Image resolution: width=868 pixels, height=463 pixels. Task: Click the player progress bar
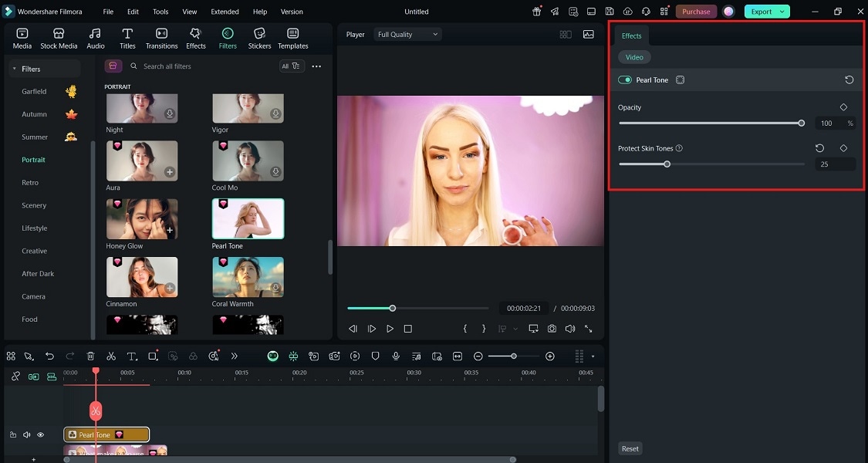418,308
